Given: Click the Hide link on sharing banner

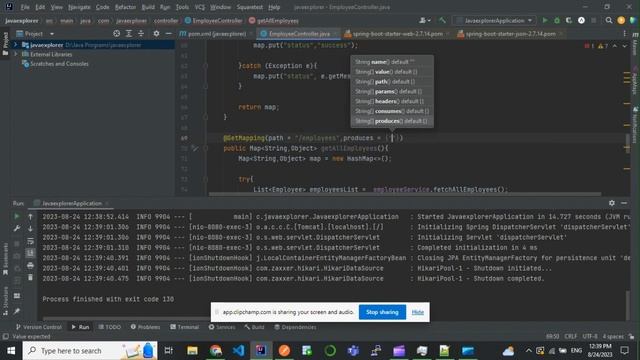Looking at the screenshot, I should coord(417,312).
